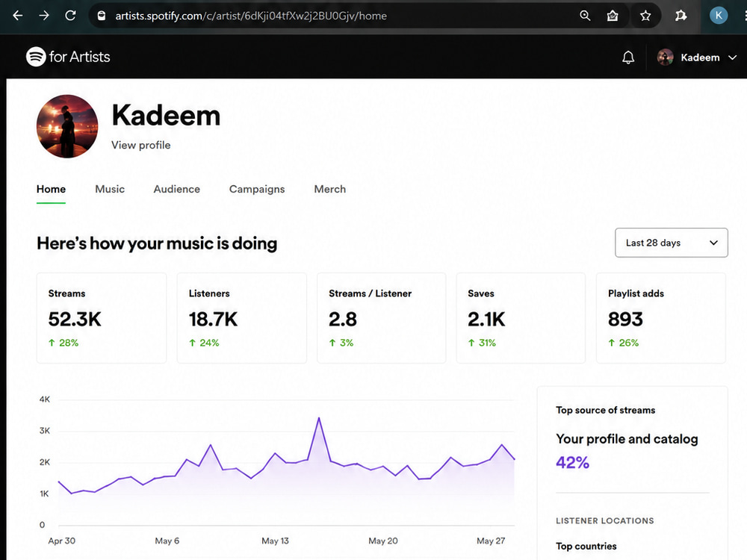Click Your profile and catalog text

coord(627,438)
